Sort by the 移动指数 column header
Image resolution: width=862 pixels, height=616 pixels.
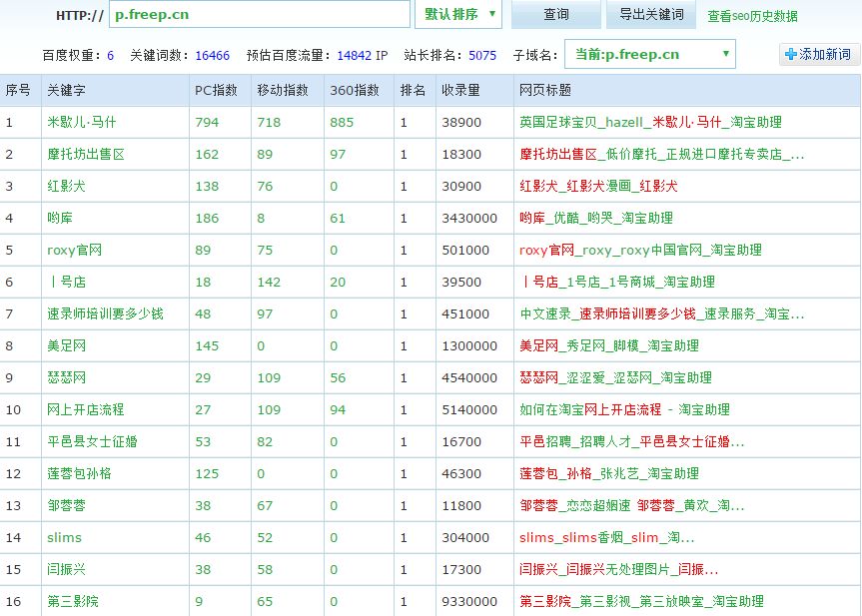click(x=283, y=90)
